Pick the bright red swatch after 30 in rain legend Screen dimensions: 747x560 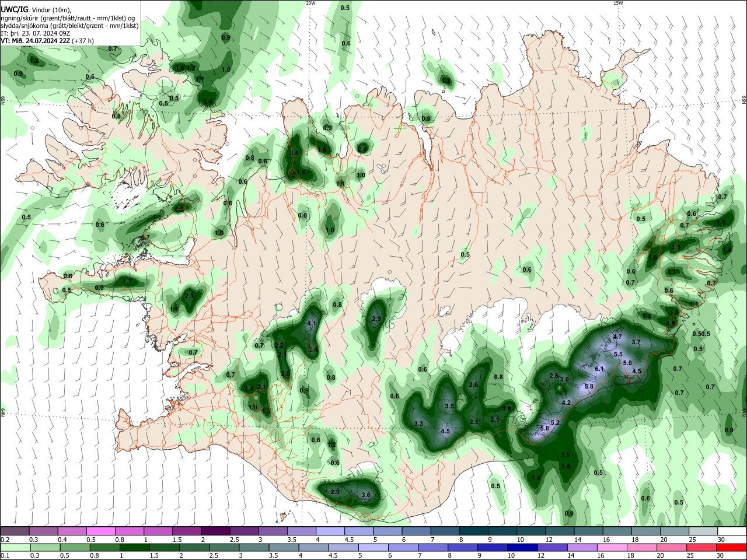(732, 547)
